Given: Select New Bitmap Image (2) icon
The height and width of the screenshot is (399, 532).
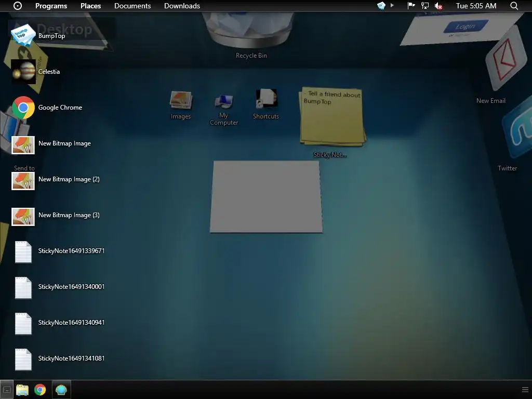Looking at the screenshot, I should pos(23,181).
